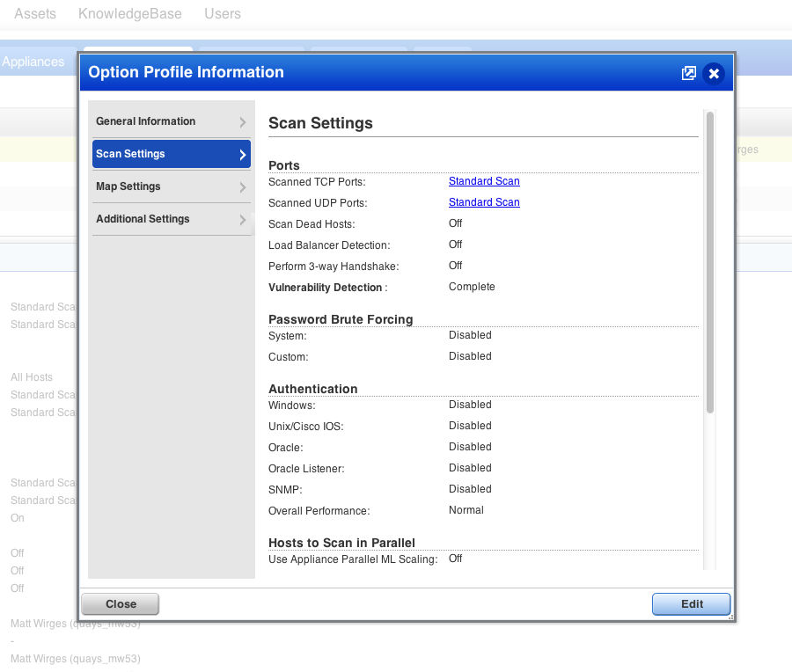The image size is (792, 672).
Task: Click On value in background page
Action: [18, 518]
